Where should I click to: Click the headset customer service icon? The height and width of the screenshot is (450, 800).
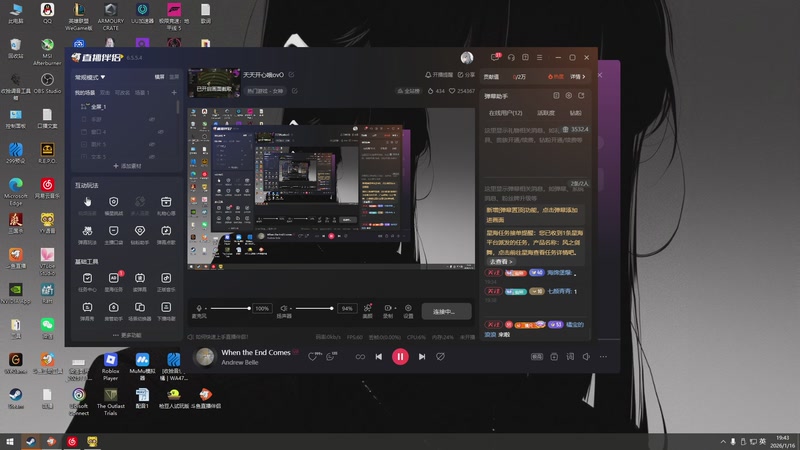pos(511,58)
